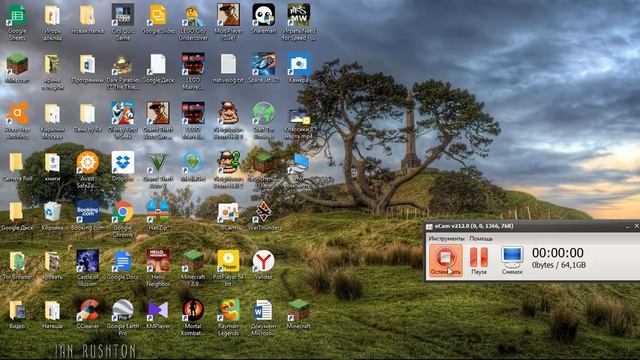
Task: Launch the WarThunder game icon
Action: 263,216
